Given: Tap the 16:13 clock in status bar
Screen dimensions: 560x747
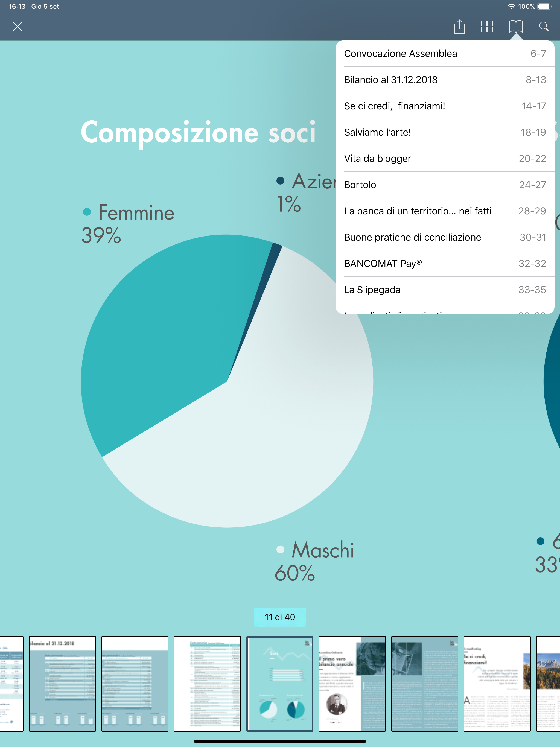Looking at the screenshot, I should click(17, 6).
